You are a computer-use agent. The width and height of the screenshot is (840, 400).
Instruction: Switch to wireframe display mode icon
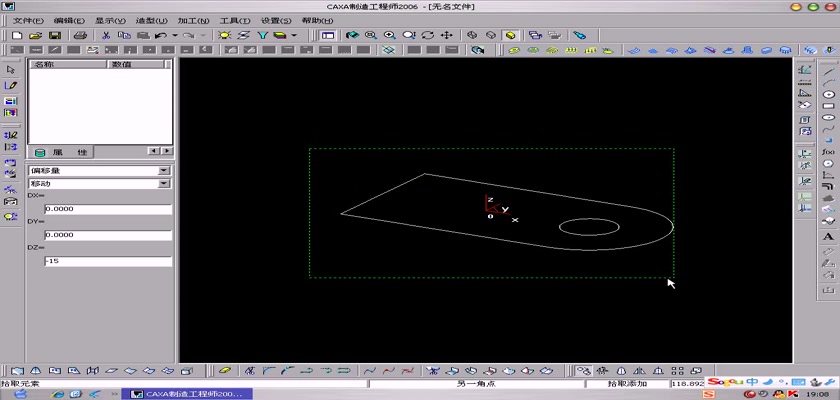coord(472,35)
